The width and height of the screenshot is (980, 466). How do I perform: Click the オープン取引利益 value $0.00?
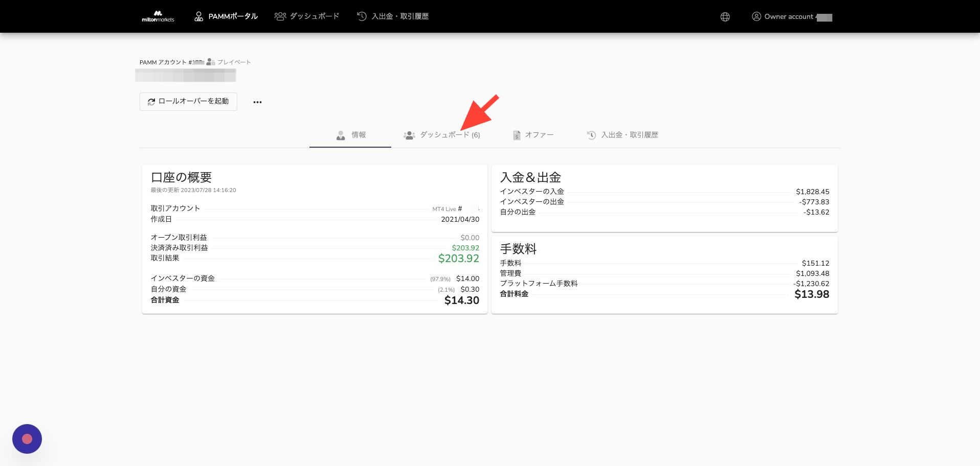(x=470, y=238)
